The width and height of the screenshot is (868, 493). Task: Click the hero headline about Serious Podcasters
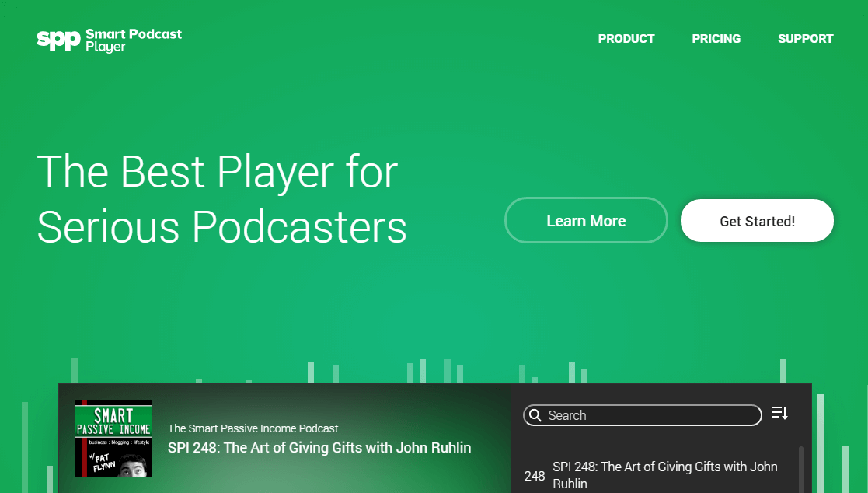click(x=221, y=199)
